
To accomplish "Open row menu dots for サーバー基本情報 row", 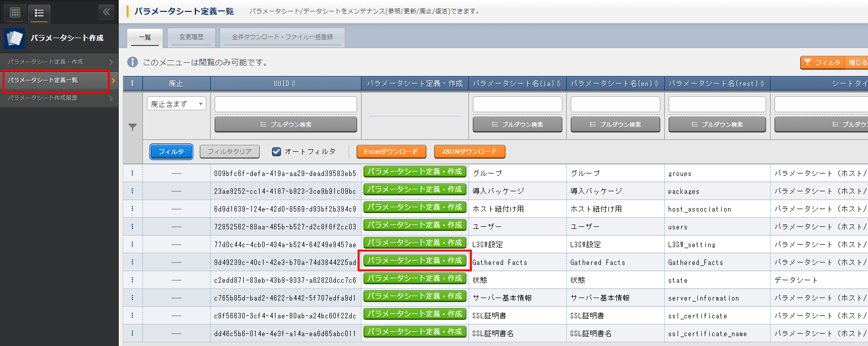I will pyautogui.click(x=133, y=298).
